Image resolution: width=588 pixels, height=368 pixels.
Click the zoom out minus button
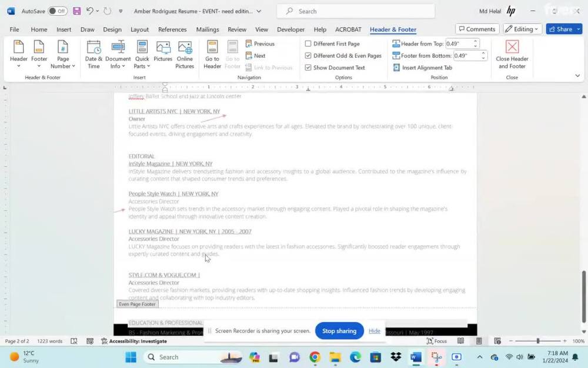click(511, 341)
